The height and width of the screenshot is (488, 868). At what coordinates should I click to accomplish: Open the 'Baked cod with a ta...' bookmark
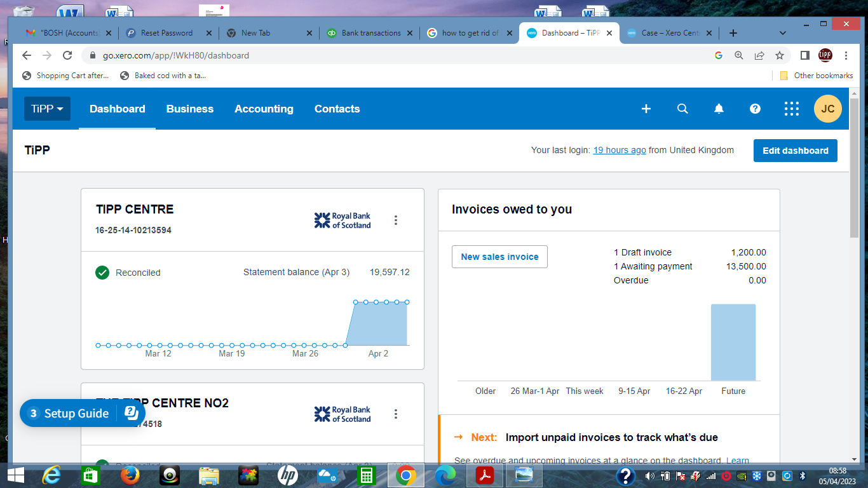pos(163,76)
